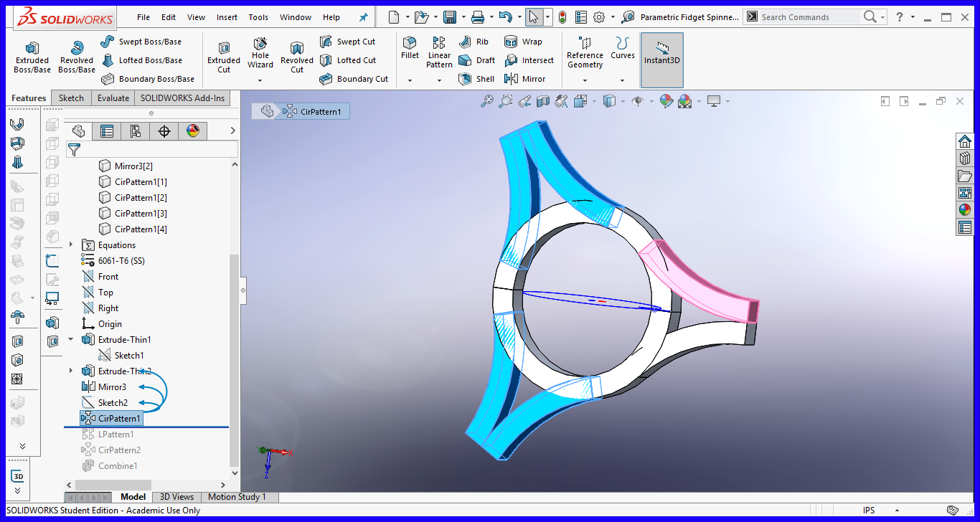980x522 pixels.
Task: Open the Insert menu
Action: pyautogui.click(x=227, y=16)
